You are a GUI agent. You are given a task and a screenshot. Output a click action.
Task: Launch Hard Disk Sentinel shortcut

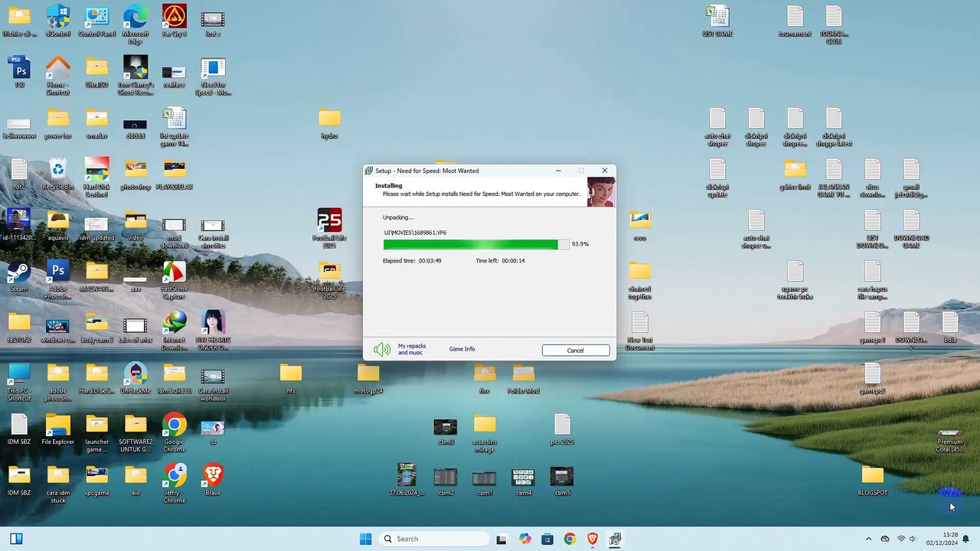96,178
